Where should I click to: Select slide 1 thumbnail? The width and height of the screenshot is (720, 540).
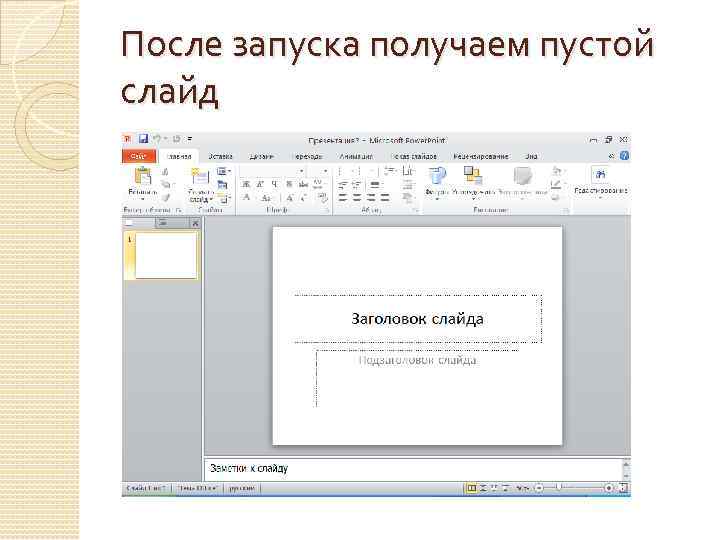pos(166,255)
